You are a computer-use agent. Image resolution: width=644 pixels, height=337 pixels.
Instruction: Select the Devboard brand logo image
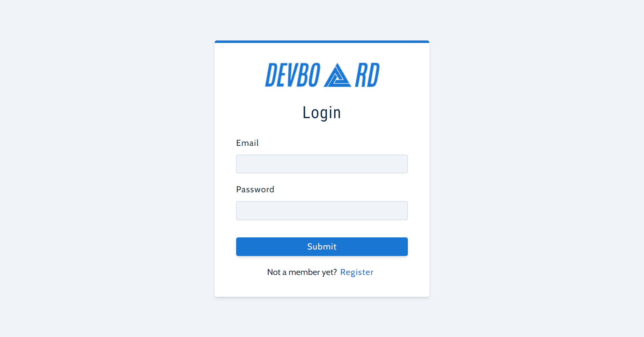tap(322, 75)
